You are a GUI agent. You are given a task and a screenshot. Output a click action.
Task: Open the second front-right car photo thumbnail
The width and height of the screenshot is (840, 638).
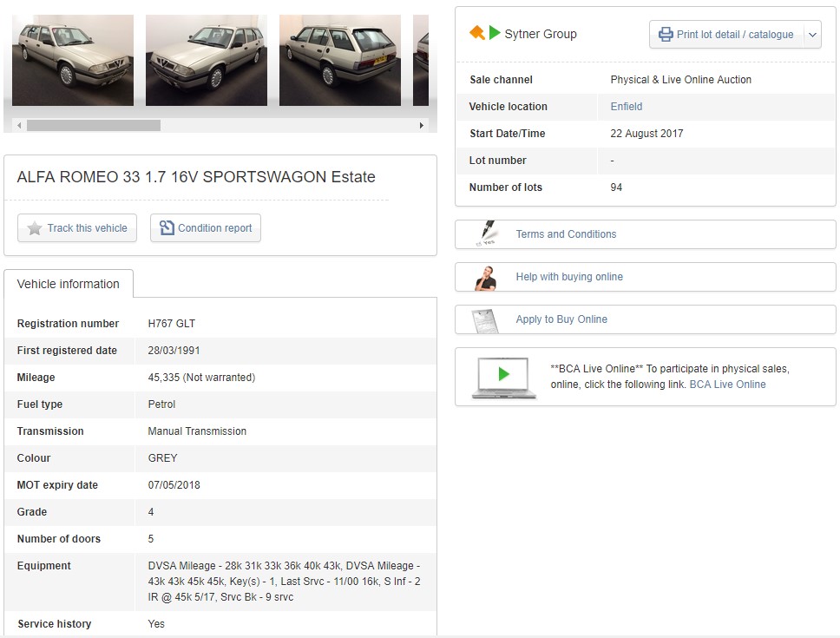pyautogui.click(x=207, y=60)
